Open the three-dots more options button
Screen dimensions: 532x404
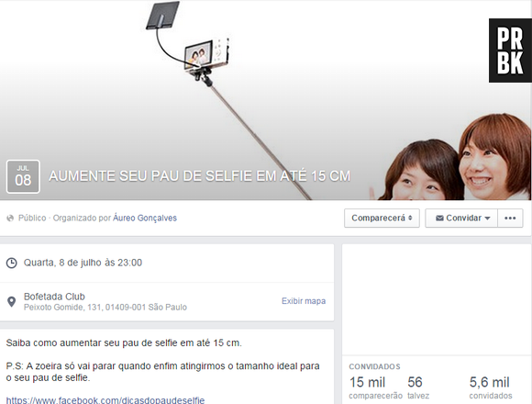click(x=510, y=218)
